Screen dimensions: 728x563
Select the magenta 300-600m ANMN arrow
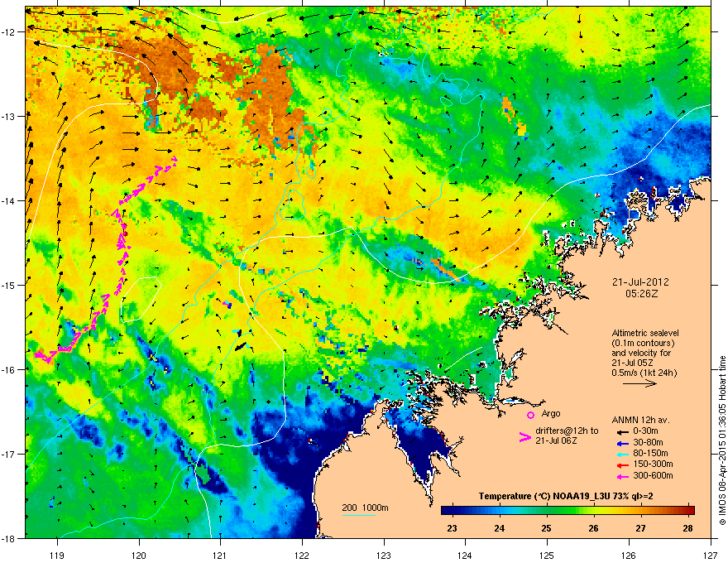pos(624,476)
